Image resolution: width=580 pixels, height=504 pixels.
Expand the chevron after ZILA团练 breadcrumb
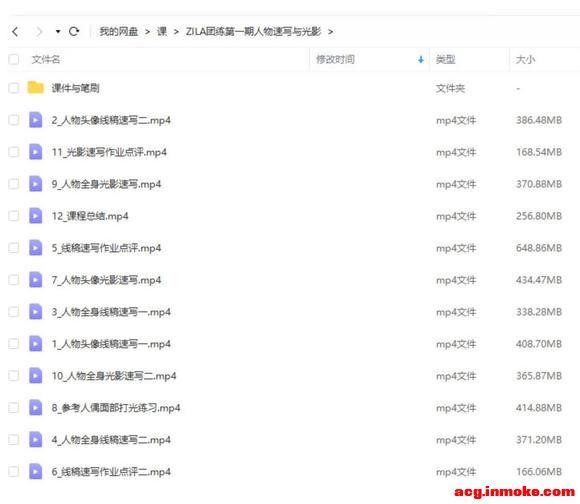point(330,32)
